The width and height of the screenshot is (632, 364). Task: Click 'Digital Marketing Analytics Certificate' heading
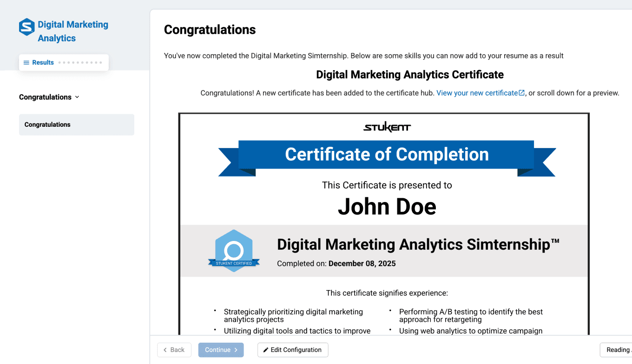410,75
